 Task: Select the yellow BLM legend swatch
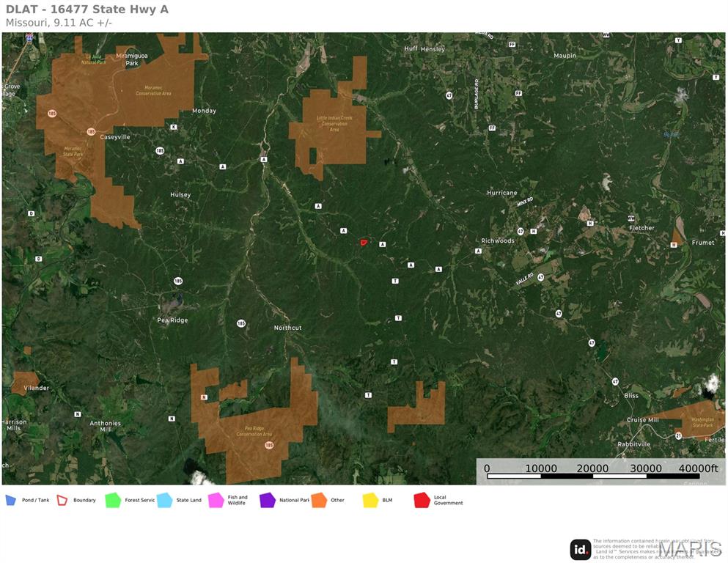click(370, 500)
